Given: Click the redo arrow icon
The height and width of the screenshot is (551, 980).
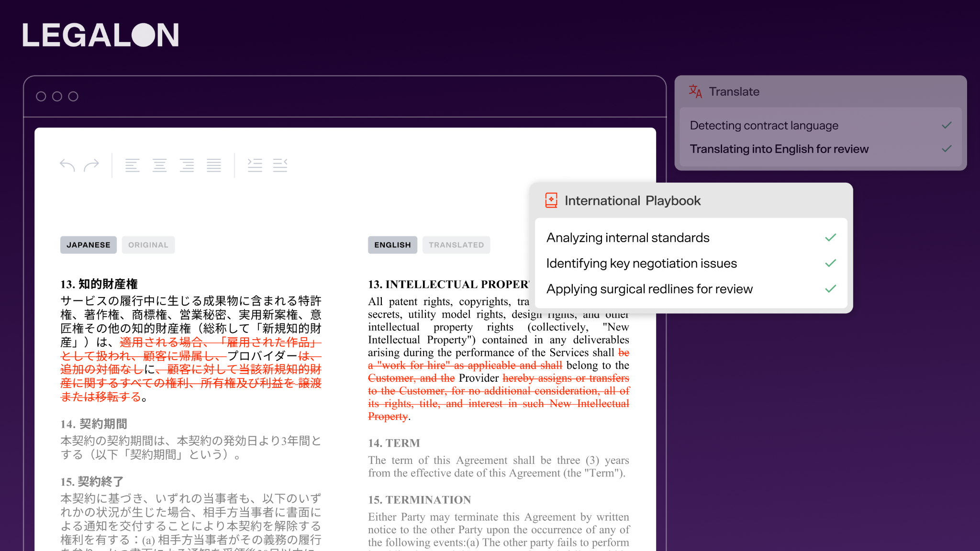Looking at the screenshot, I should 91,165.
